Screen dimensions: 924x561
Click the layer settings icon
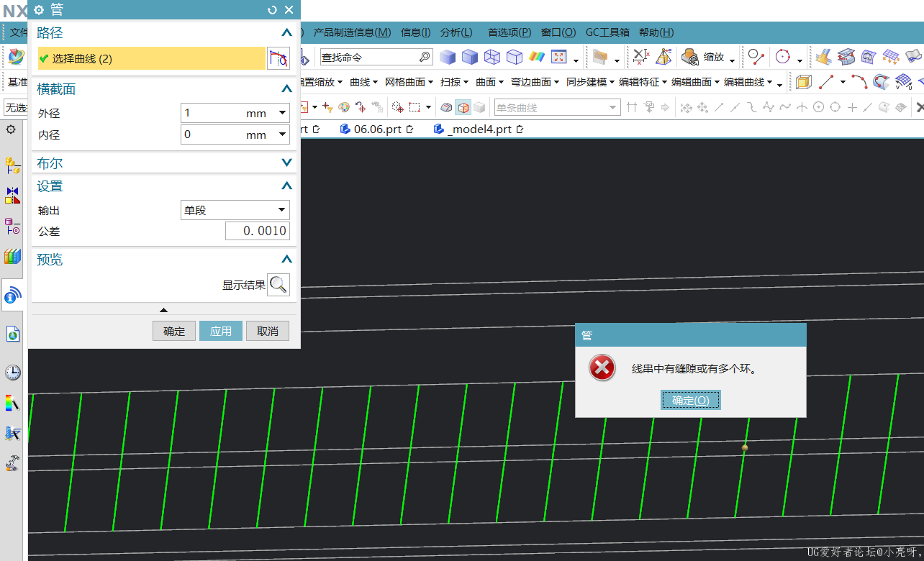point(601,57)
